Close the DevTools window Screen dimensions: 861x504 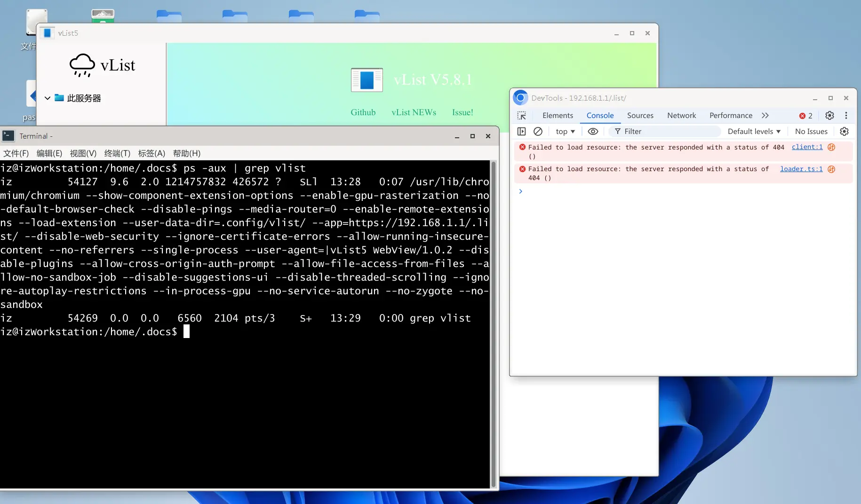click(846, 98)
